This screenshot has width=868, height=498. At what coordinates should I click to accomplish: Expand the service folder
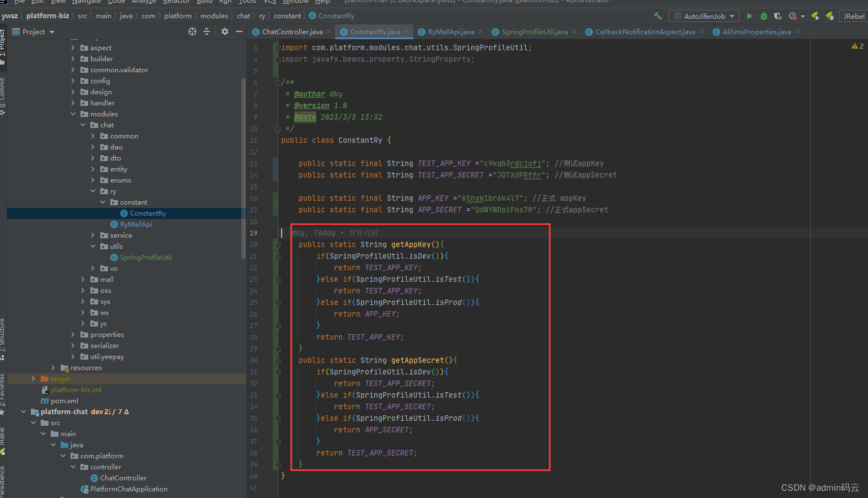pyautogui.click(x=93, y=235)
